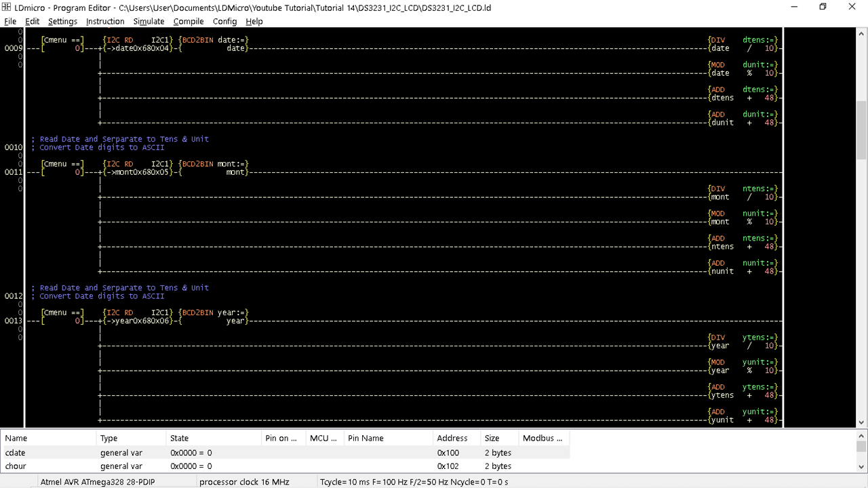The image size is (868, 488).
Task: Open the Settings menu
Action: pos(62,21)
